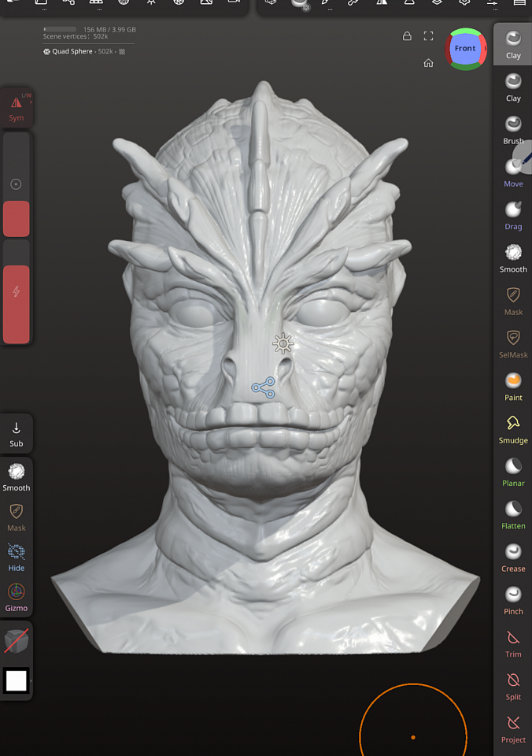Choose the Crease brush in right toolbar

click(x=513, y=555)
